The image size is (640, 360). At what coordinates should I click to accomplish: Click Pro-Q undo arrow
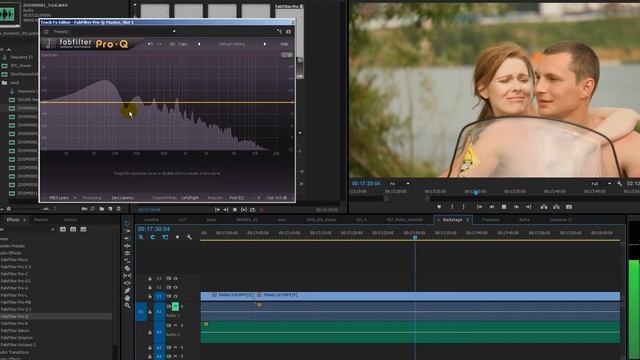click(150, 44)
